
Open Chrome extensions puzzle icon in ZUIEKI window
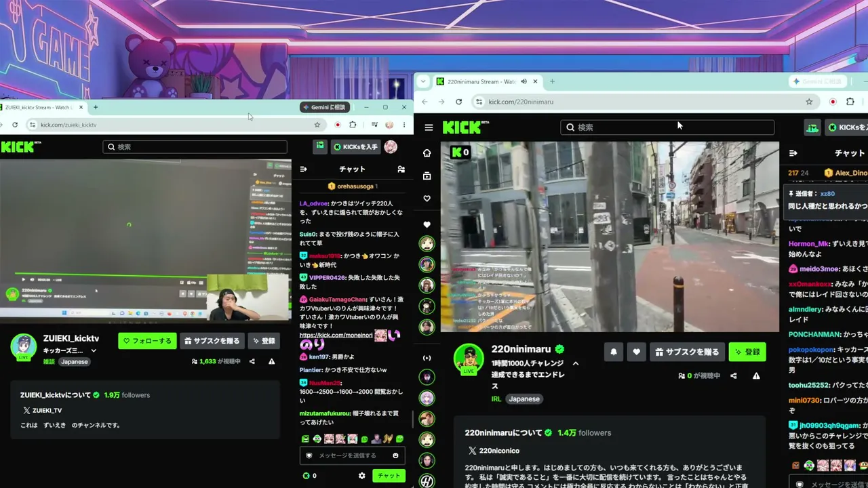(353, 125)
